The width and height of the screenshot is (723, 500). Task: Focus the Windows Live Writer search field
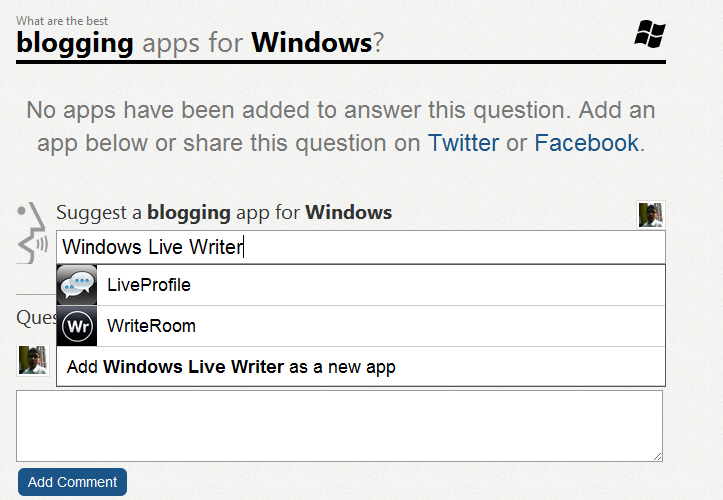(x=361, y=247)
